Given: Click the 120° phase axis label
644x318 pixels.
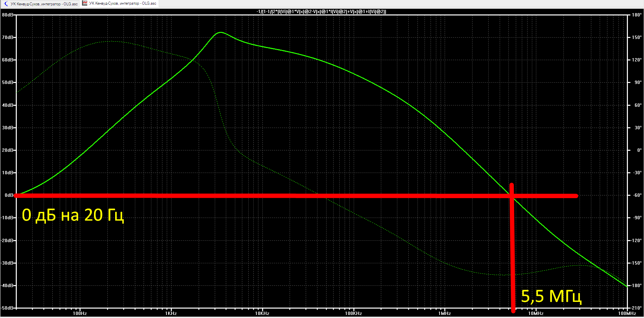Looking at the screenshot, I should pos(637,60).
